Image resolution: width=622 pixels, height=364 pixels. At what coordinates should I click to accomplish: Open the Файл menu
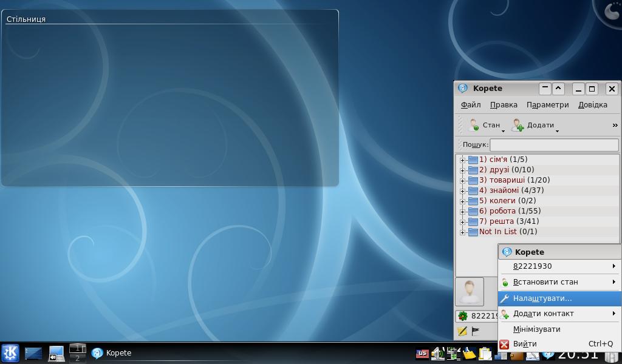click(x=471, y=104)
